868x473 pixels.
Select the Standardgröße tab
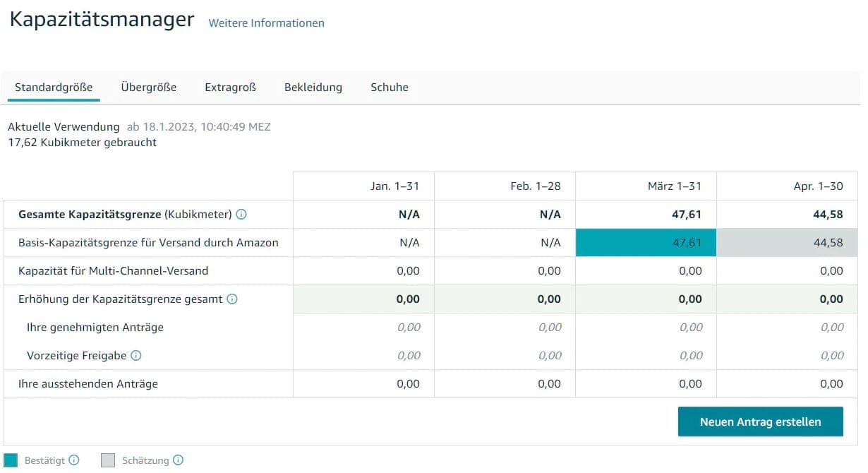coord(54,88)
